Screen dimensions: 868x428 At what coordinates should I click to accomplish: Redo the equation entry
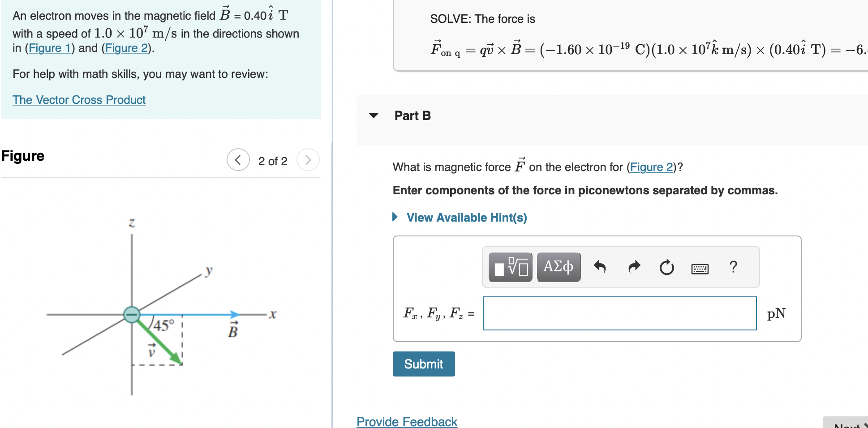tap(634, 267)
